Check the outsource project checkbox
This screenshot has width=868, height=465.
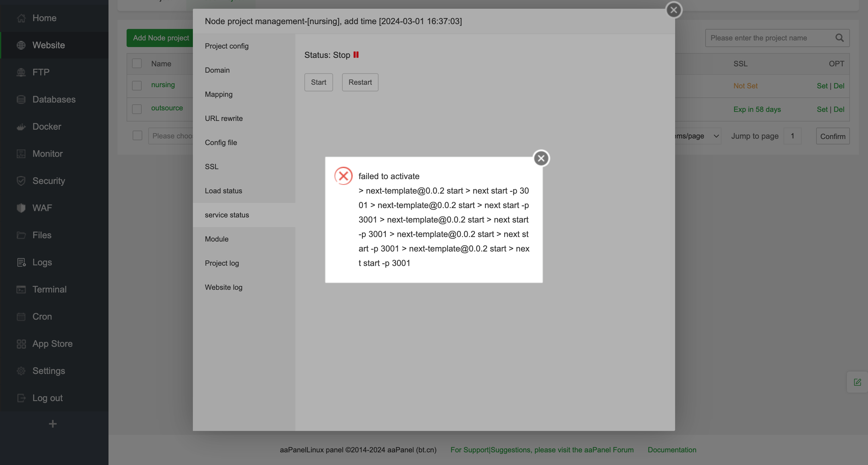click(137, 109)
